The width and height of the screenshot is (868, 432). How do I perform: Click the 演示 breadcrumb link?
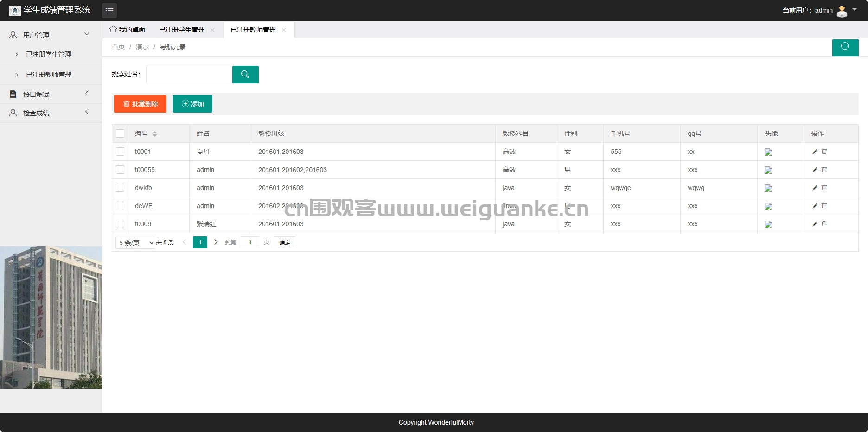[x=142, y=47]
